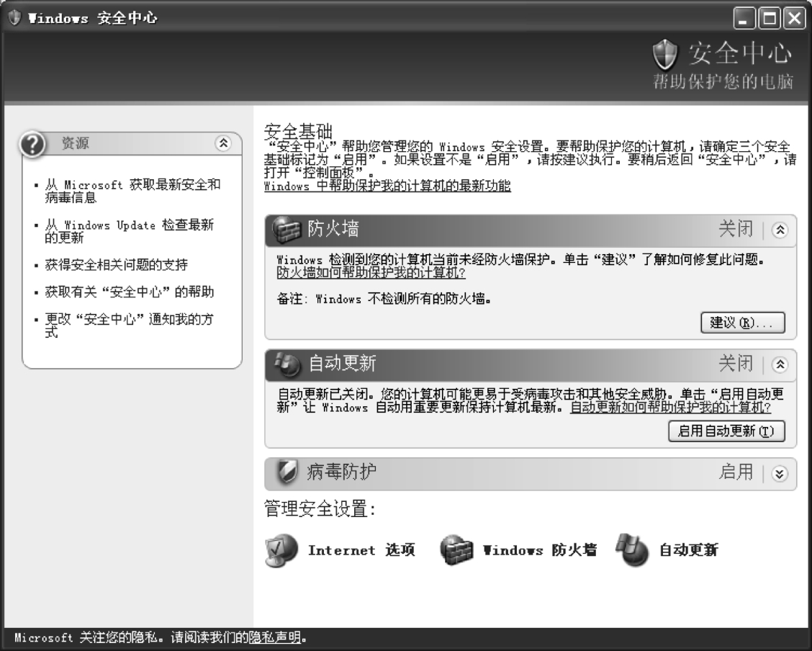Click the 病毒防护 status text 启用
This screenshot has width=812, height=651.
click(x=736, y=472)
